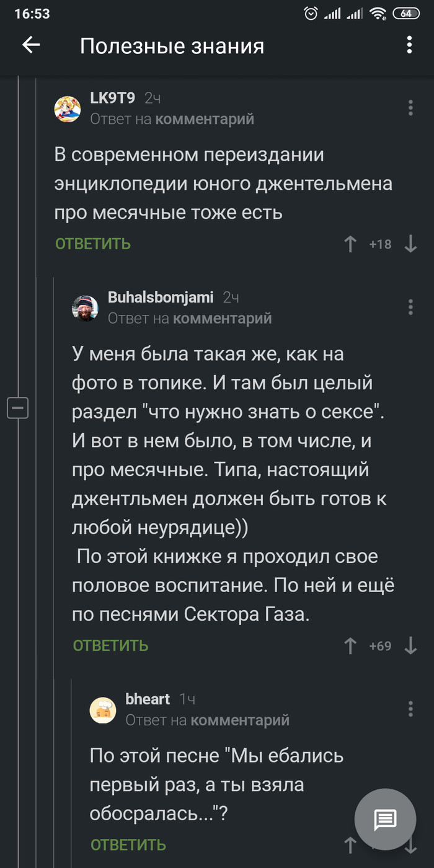Viewport: 434px width, 868px height.
Task: Open the options menu on bheart's comment
Action: point(410,709)
